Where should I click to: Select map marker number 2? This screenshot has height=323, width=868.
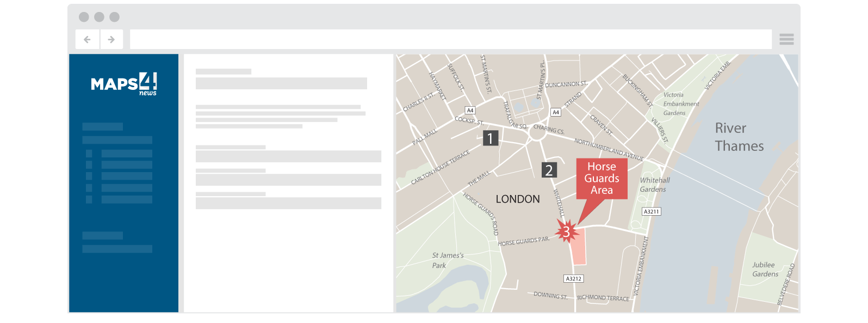click(x=549, y=170)
